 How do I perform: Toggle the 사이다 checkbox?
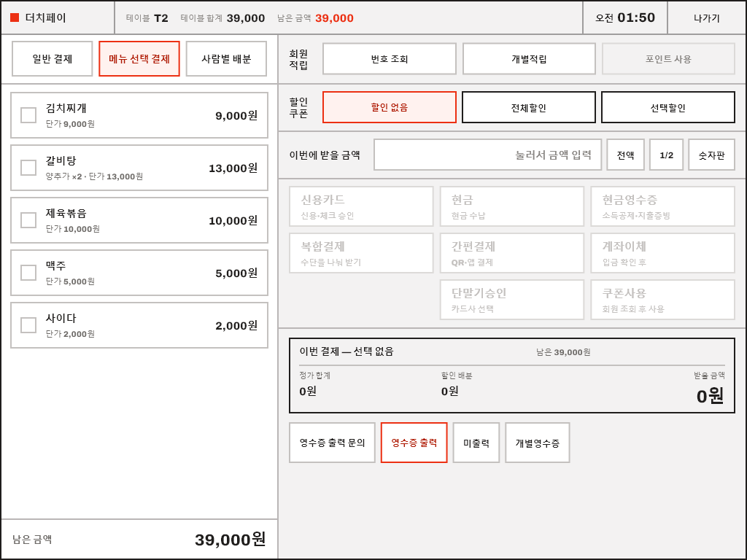28,324
